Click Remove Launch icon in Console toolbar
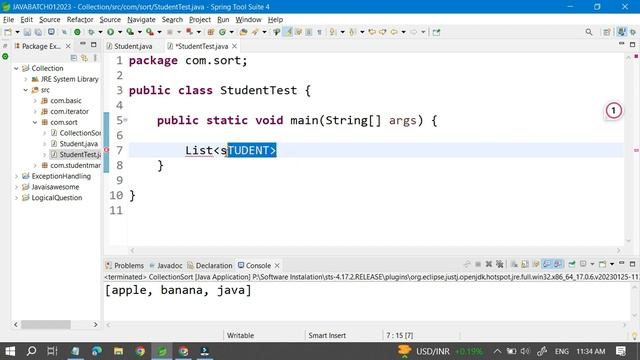 pos(489,264)
